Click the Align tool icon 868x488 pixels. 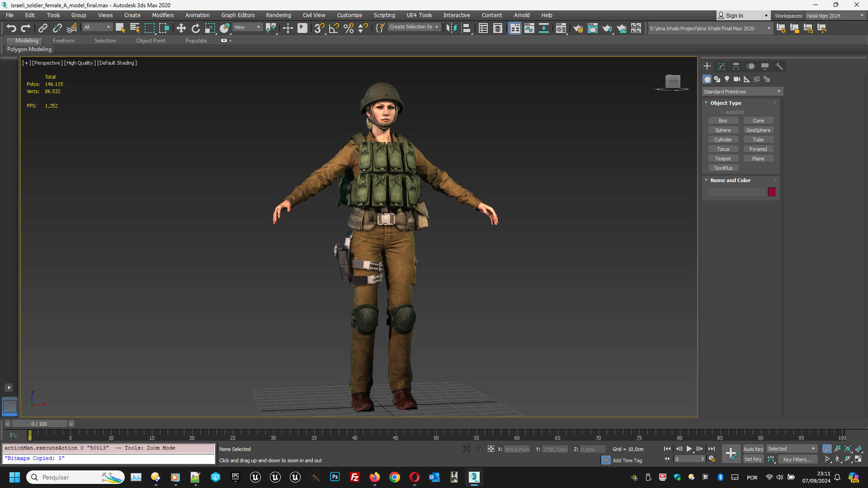[466, 28]
